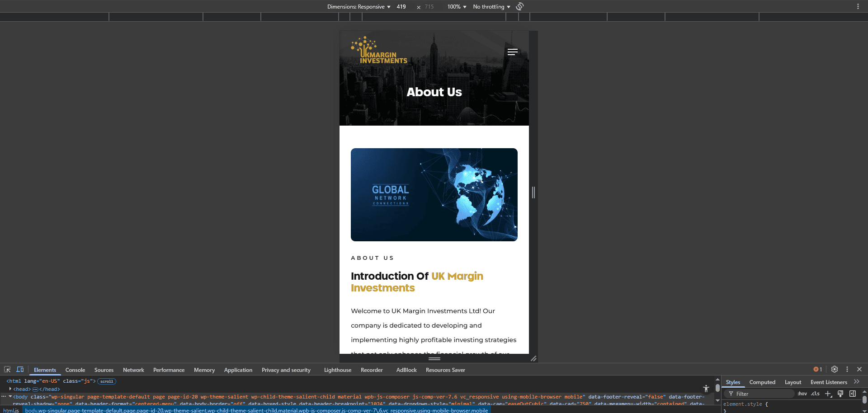Click the Global Network Connections image
Image resolution: width=868 pixels, height=413 pixels.
coord(434,194)
